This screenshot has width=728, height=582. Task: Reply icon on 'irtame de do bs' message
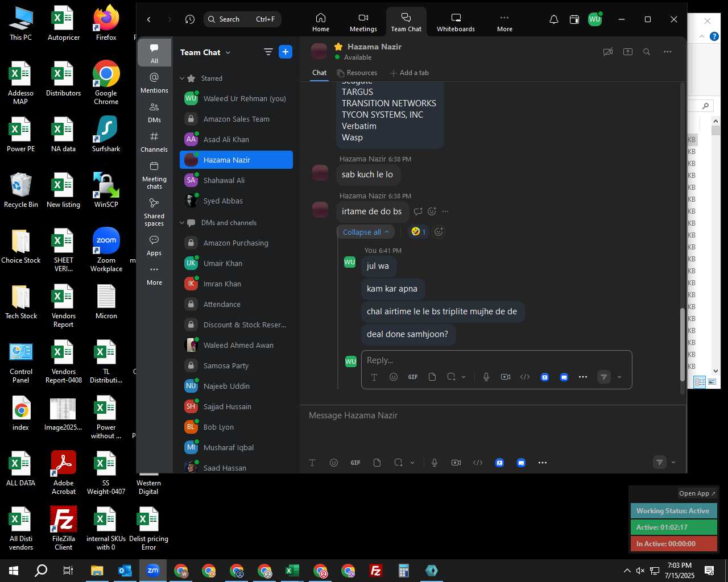418,211
